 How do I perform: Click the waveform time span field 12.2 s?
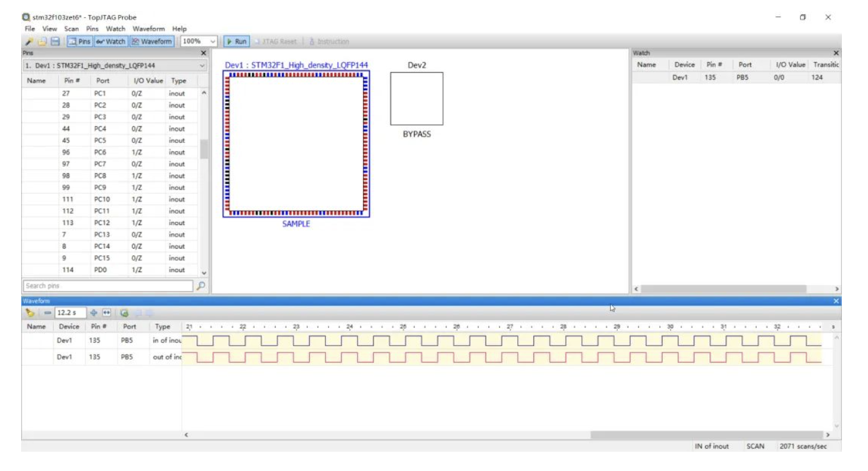click(70, 313)
